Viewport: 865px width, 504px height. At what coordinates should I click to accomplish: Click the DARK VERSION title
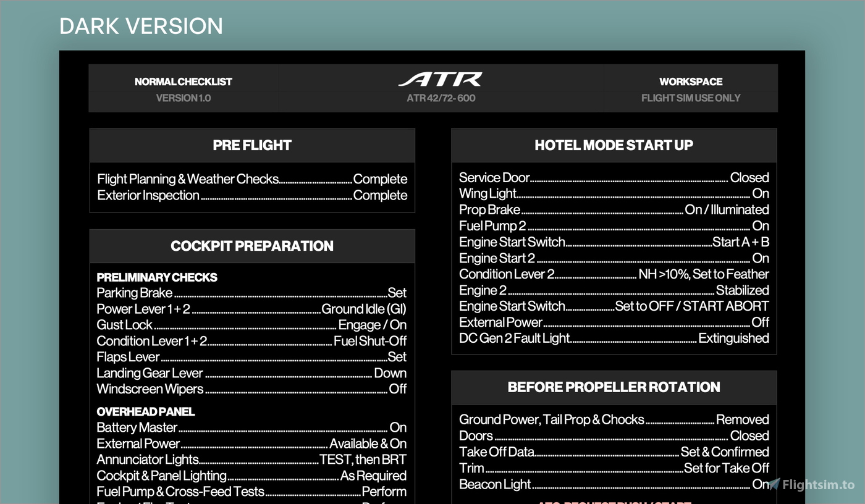(141, 26)
